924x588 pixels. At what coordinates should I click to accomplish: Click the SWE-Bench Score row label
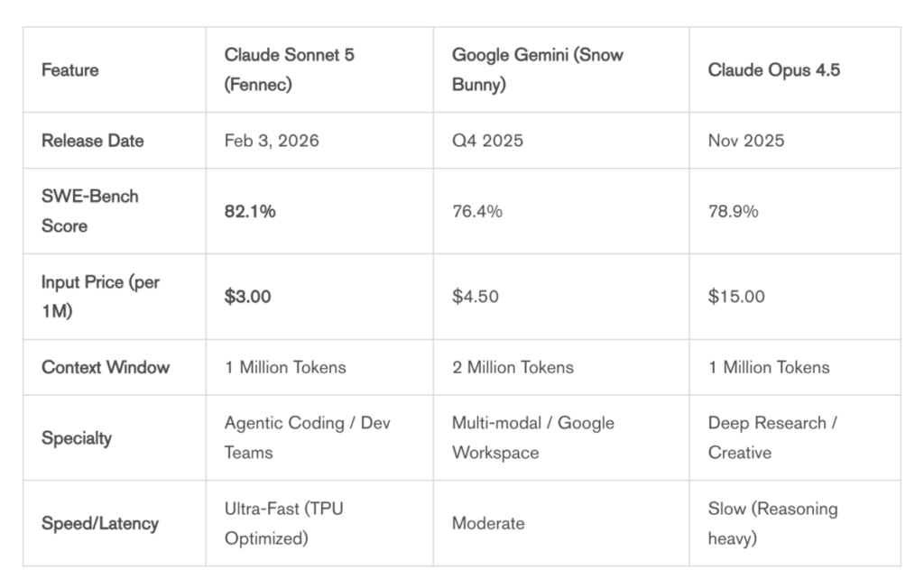point(90,211)
